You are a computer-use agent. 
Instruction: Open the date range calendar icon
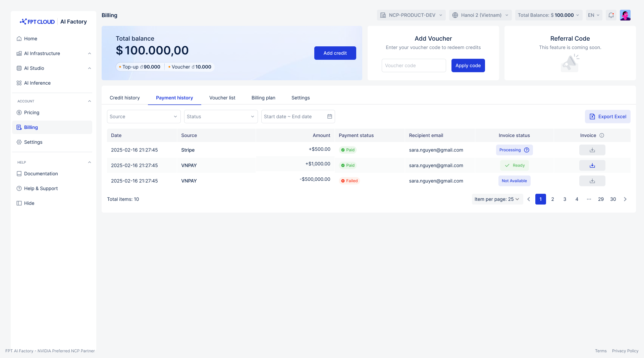(330, 117)
